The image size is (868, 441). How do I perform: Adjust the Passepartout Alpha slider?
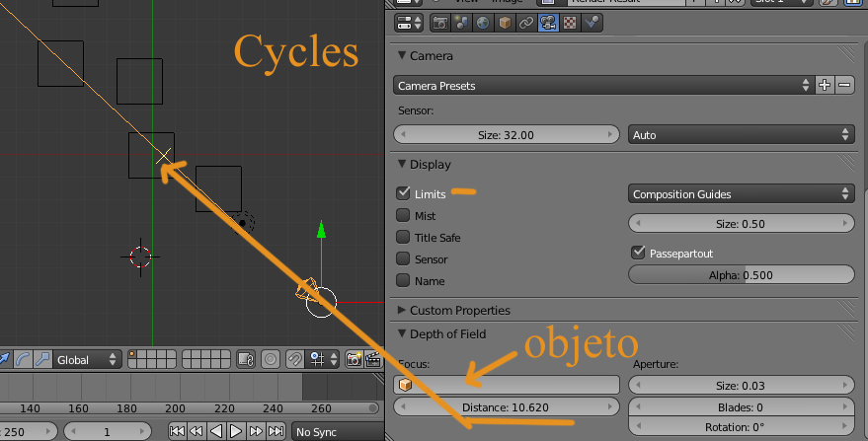(x=742, y=275)
